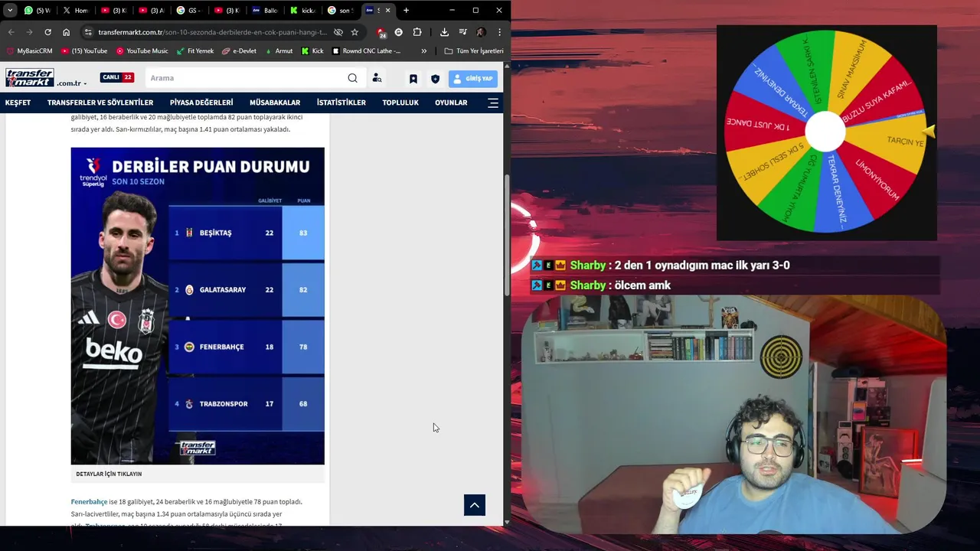The width and height of the screenshot is (980, 551).
Task: Open the Chrome profile avatar
Action: [481, 32]
